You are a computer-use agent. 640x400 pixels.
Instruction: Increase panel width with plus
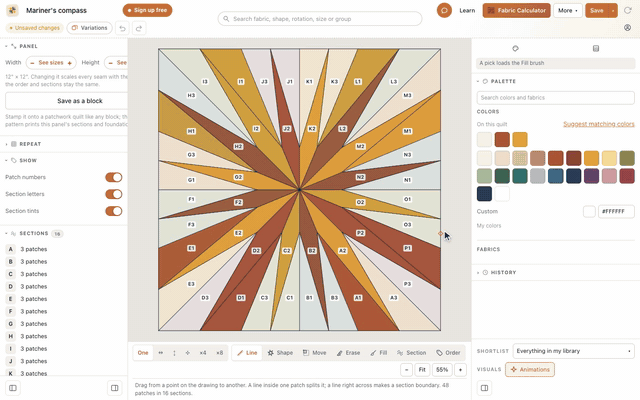[x=69, y=63]
